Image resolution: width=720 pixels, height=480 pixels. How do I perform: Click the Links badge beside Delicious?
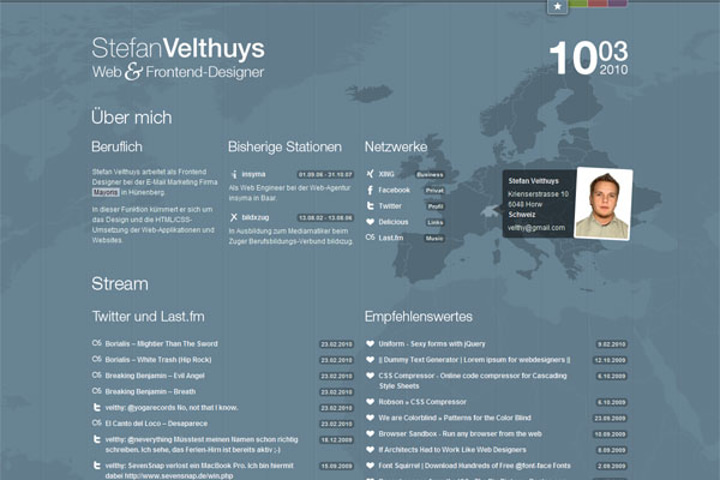[435, 222]
